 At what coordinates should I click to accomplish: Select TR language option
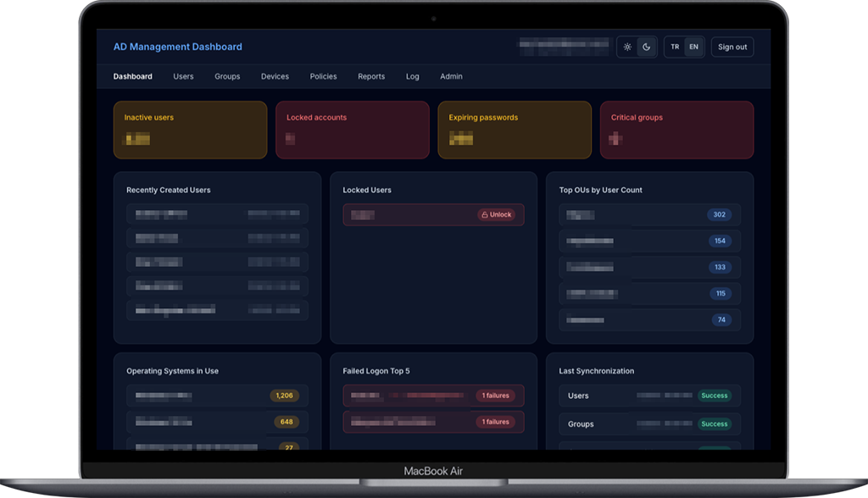[x=675, y=47]
